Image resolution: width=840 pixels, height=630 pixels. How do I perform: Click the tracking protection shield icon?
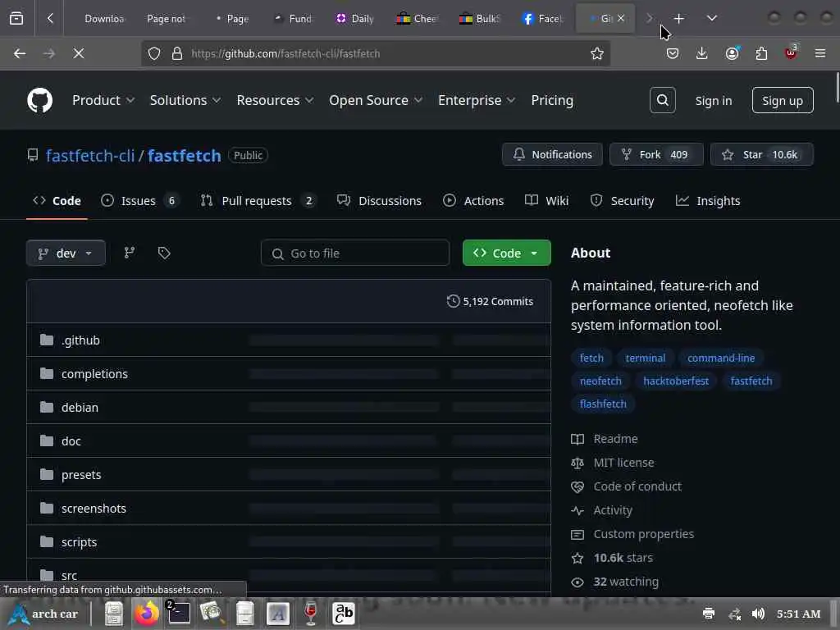point(154,53)
